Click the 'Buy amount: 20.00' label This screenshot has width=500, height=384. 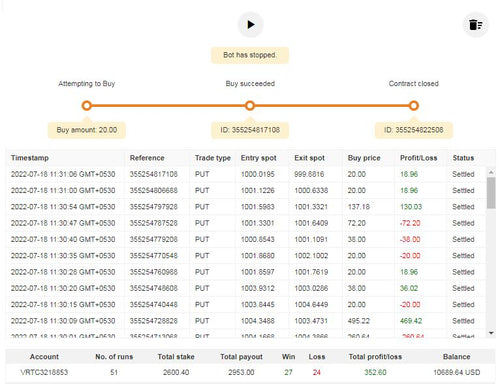click(87, 130)
